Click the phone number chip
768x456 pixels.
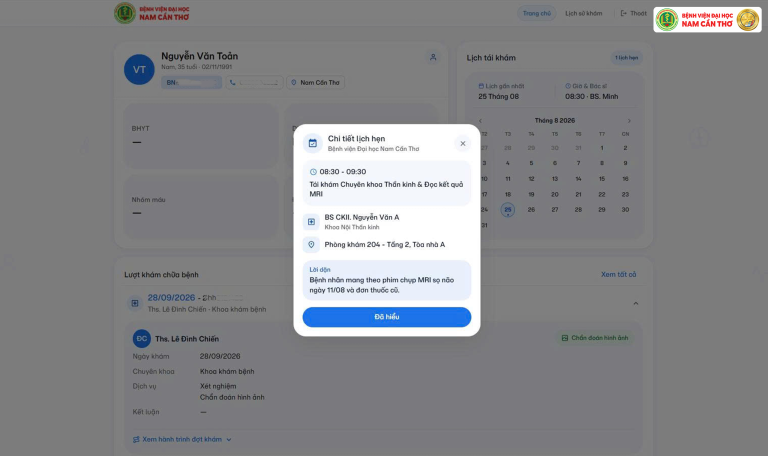pos(254,82)
